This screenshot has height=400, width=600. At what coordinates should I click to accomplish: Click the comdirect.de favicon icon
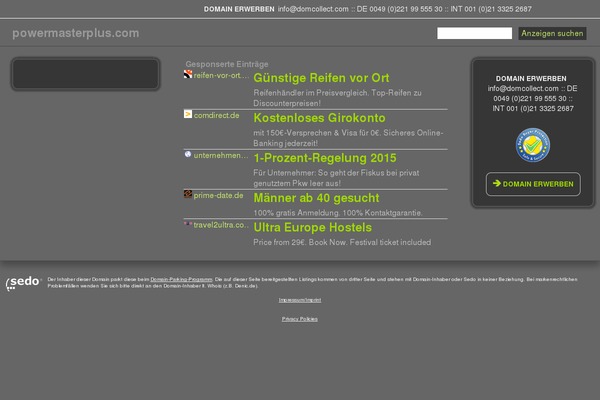point(188,114)
